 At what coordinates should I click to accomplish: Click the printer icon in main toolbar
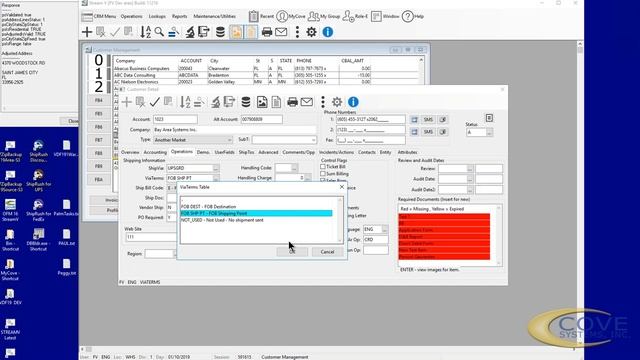[267, 32]
